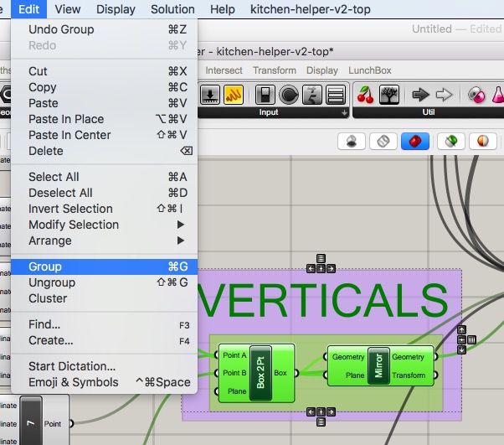This screenshot has width=504, height=445.
Task: Open Emoji & Symbols
Action: click(x=104, y=382)
